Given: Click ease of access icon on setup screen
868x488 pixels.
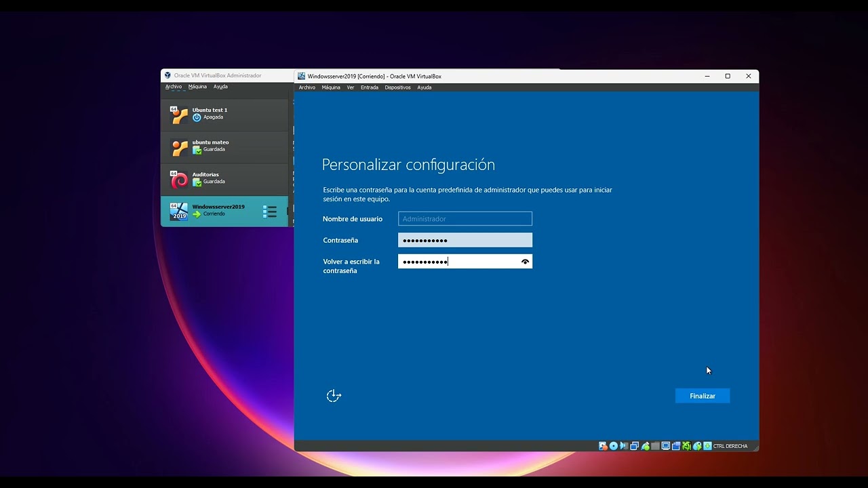Looking at the screenshot, I should (x=334, y=396).
